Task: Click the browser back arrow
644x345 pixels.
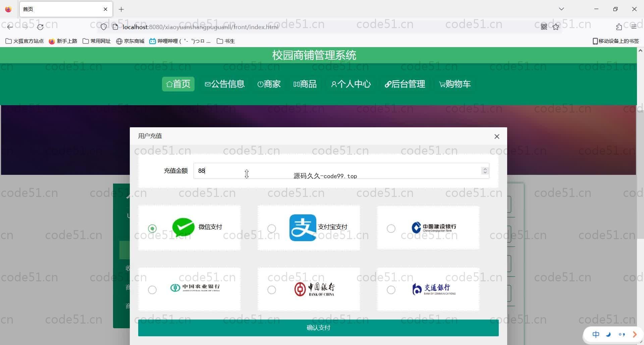Action: tap(10, 27)
